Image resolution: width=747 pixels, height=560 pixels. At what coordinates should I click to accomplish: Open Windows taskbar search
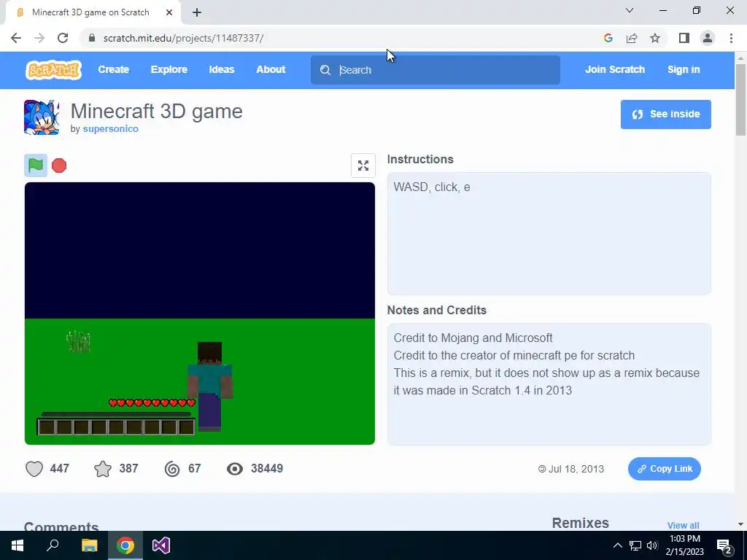[x=53, y=545]
